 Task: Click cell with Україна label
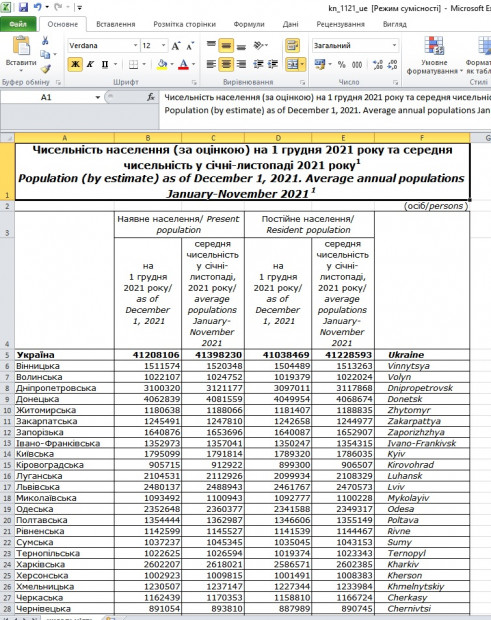point(64,355)
